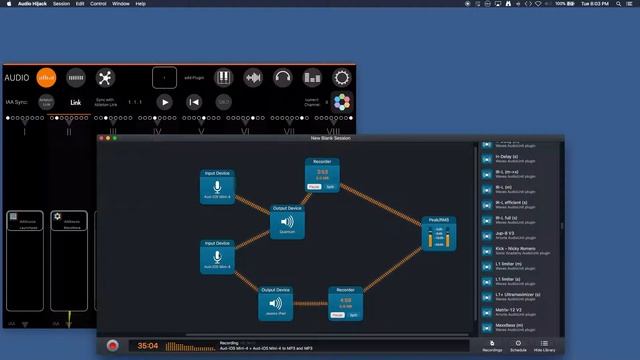This screenshot has height=360, width=640.
Task: Select the lit dot in bank V
Action: [x=204, y=118]
